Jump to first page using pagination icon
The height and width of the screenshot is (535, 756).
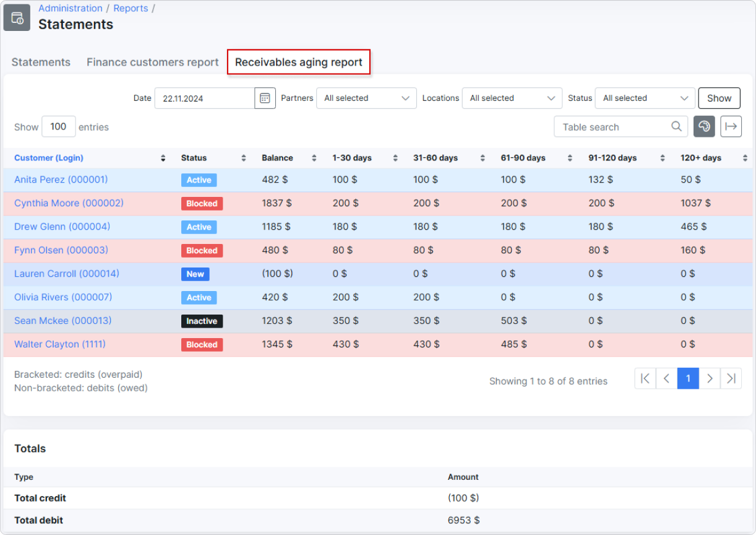(645, 378)
